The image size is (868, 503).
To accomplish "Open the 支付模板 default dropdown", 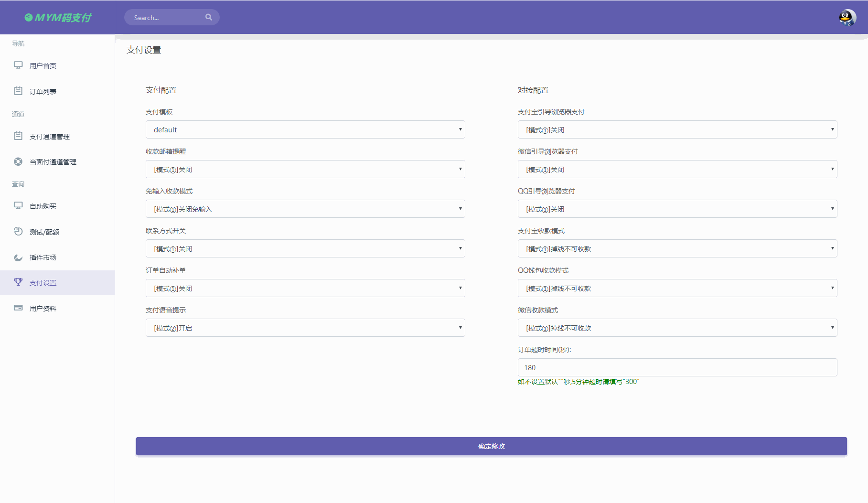I will (305, 129).
